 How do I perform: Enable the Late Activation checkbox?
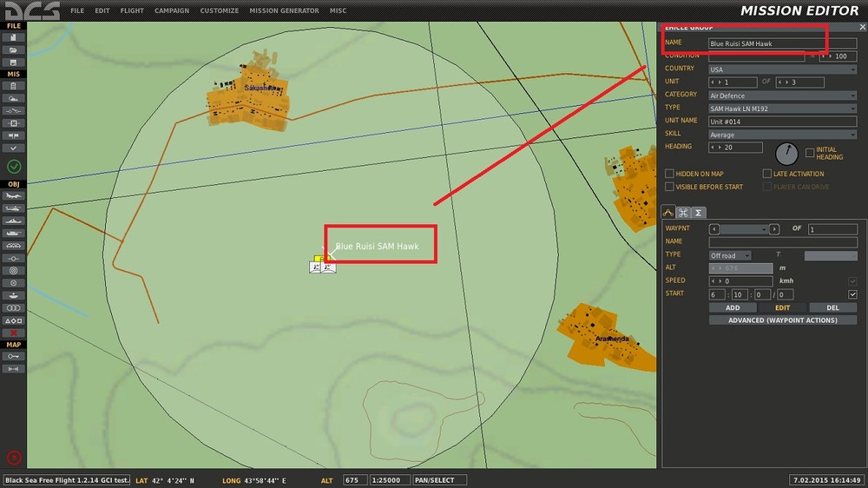766,174
